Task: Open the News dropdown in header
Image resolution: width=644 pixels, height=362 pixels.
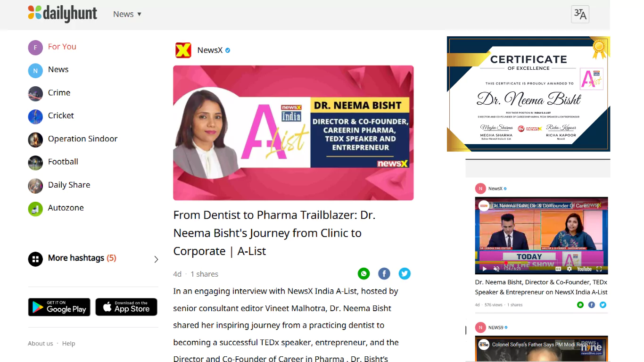Action: [x=127, y=14]
